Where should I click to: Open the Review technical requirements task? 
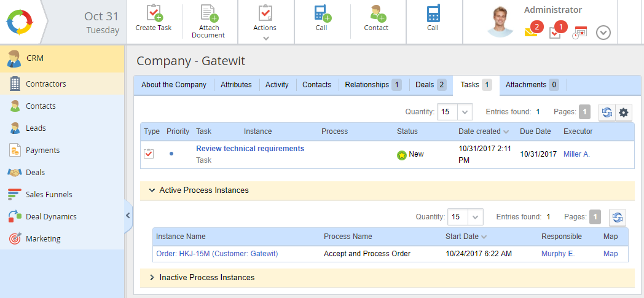click(249, 149)
